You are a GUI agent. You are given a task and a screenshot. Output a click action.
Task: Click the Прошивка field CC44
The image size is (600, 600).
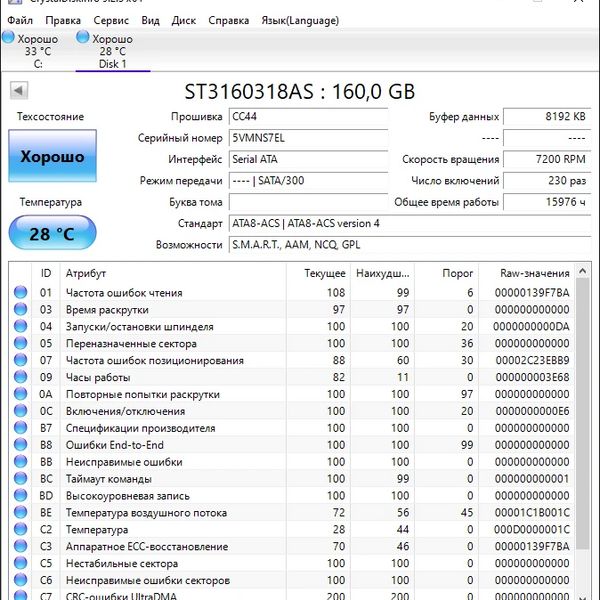click(x=308, y=116)
